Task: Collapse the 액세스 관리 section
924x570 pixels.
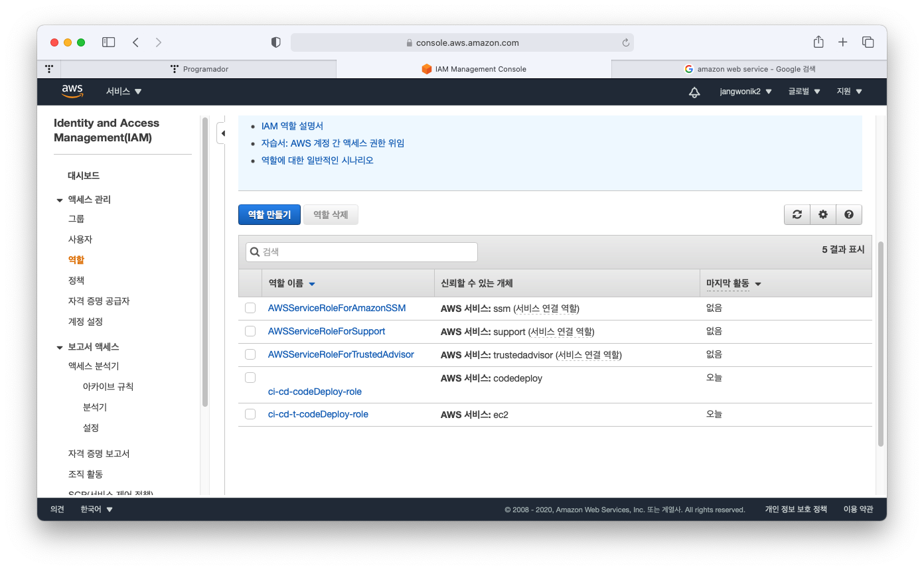Action: pyautogui.click(x=60, y=200)
